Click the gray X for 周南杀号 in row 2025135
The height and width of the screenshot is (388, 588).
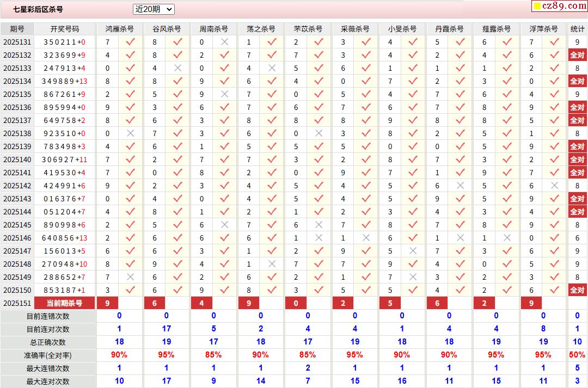tap(225, 95)
